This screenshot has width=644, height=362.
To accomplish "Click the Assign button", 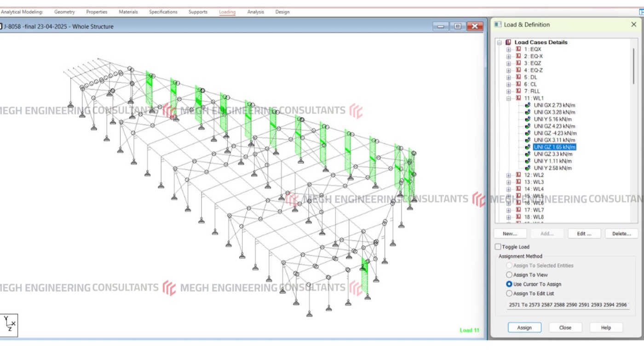I will click(x=524, y=328).
